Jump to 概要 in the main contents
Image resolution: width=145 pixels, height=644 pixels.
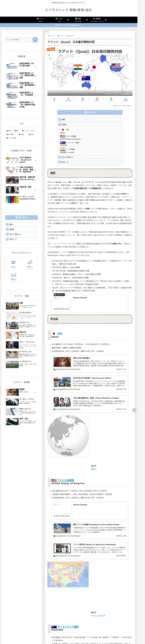pyautogui.click(x=63, y=119)
